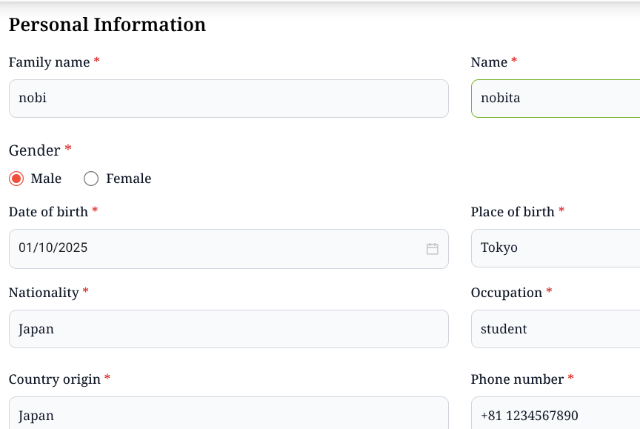This screenshot has width=640, height=429.
Task: Click the Family name label text
Action: tap(49, 62)
